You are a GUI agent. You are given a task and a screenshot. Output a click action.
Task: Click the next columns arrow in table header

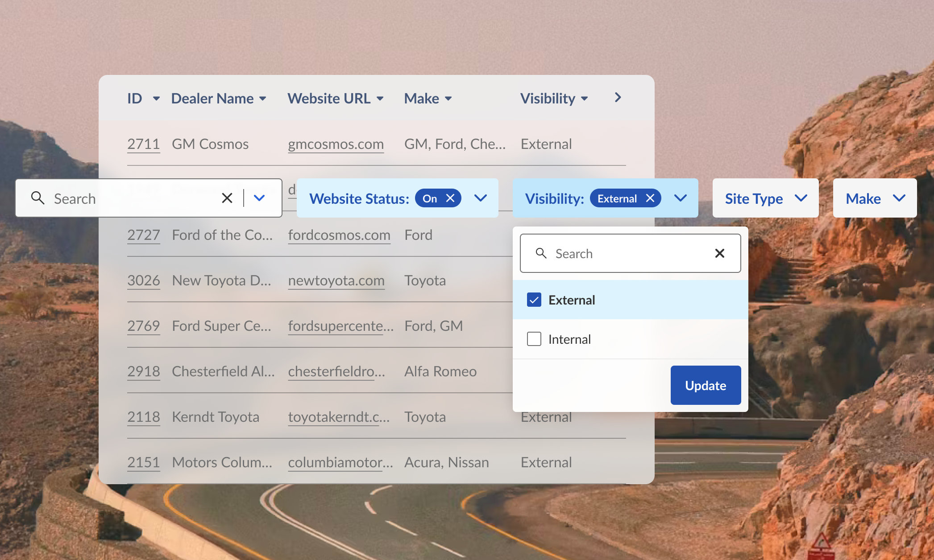(x=618, y=98)
